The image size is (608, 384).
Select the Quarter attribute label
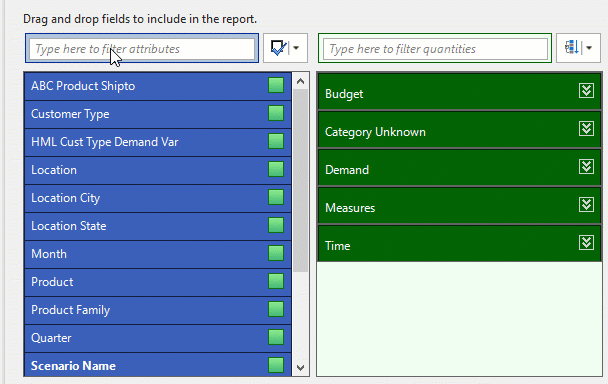[x=51, y=338]
